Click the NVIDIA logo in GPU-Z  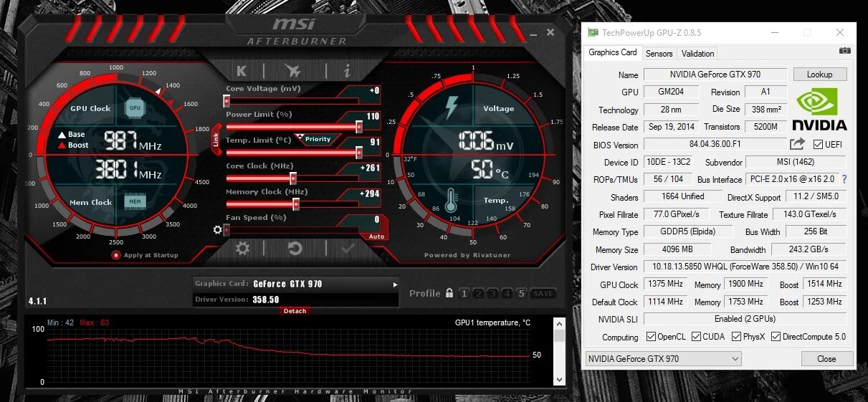(821, 110)
